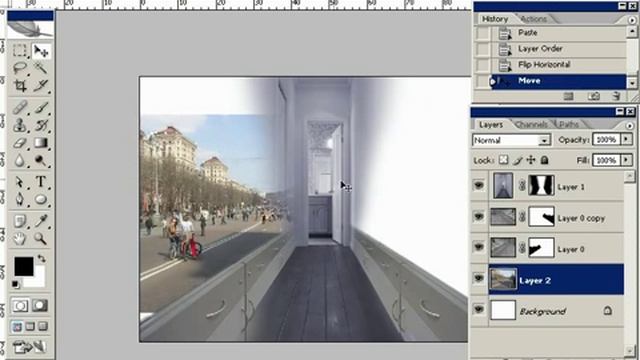
Task: Select the Ellipse shape tool
Action: tap(41, 199)
